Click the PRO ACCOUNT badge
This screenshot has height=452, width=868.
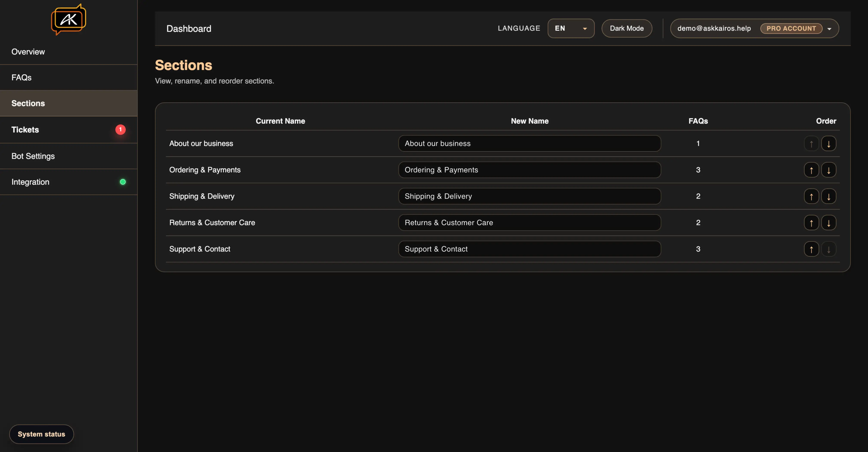pyautogui.click(x=791, y=28)
